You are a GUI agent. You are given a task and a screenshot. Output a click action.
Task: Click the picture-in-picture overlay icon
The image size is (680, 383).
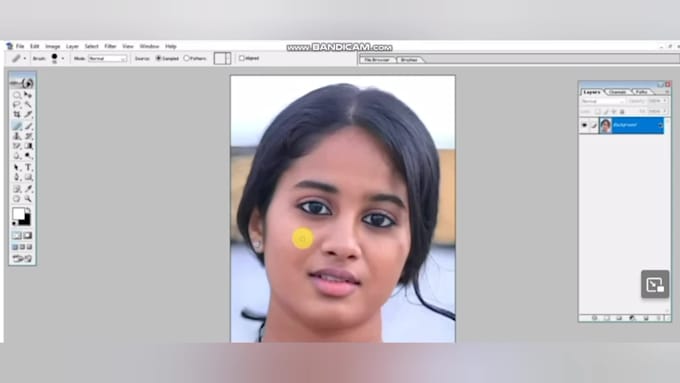(655, 285)
